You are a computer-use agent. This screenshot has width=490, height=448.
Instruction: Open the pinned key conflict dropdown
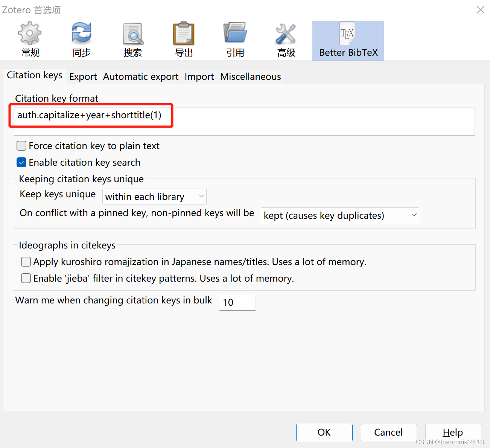click(340, 215)
